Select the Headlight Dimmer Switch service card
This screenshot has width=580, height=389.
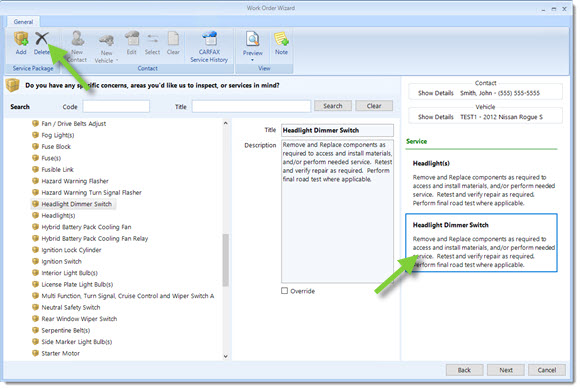(x=481, y=243)
